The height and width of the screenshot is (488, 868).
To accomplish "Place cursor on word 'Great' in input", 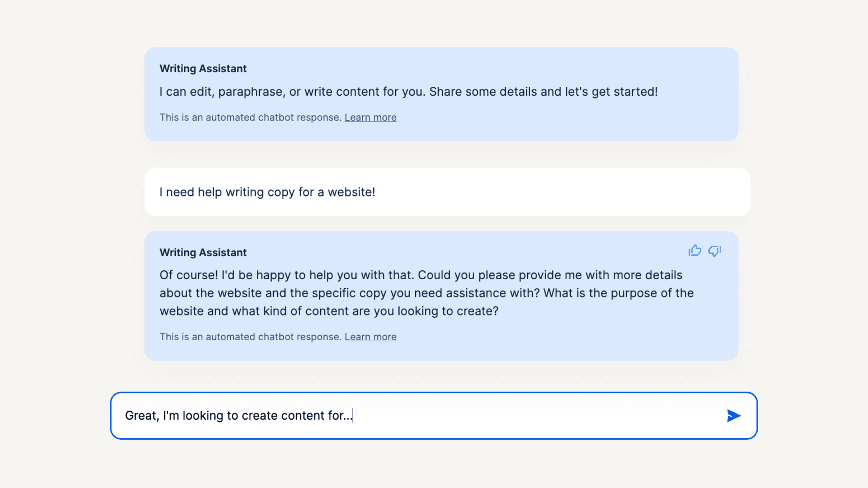I will click(x=140, y=416).
